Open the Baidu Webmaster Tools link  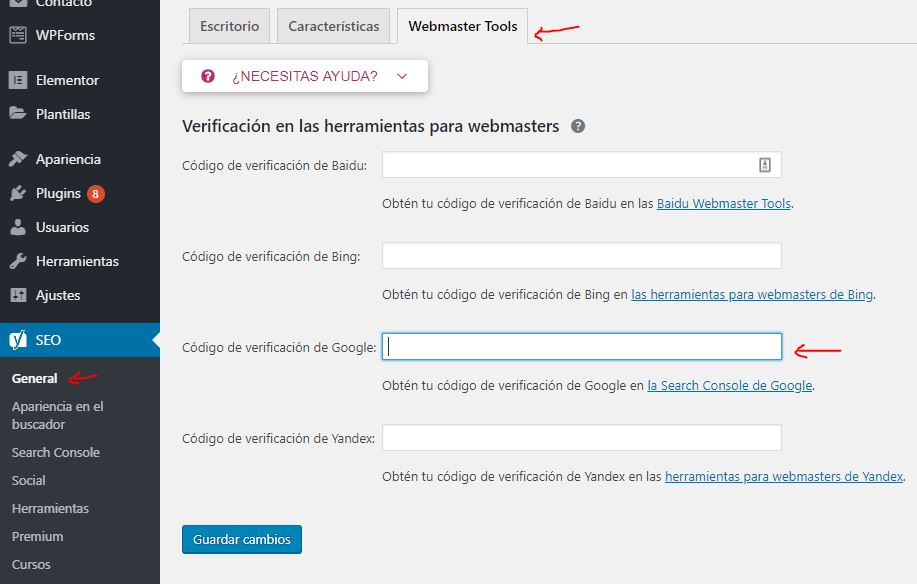pyautogui.click(x=724, y=203)
